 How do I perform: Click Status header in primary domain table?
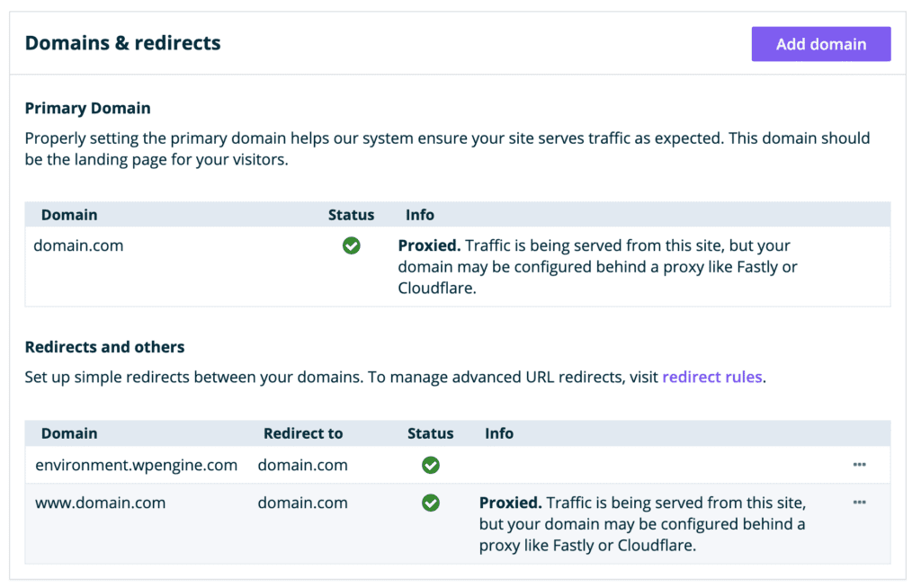351,215
